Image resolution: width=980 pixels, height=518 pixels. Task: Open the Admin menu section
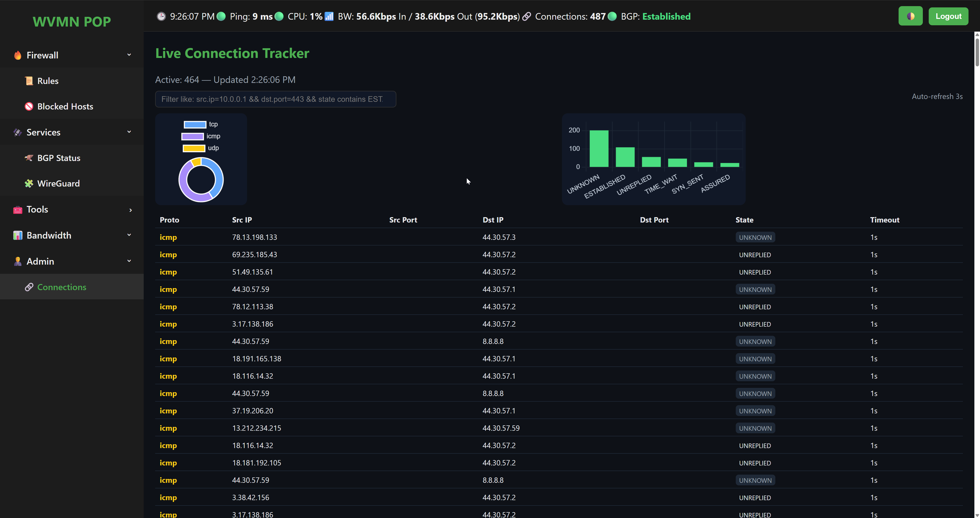[x=40, y=261]
